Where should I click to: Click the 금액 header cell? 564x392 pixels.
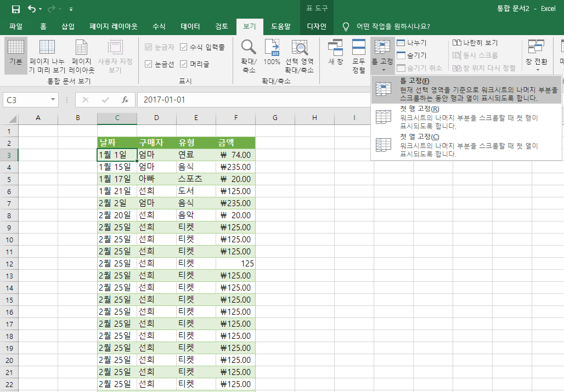235,143
